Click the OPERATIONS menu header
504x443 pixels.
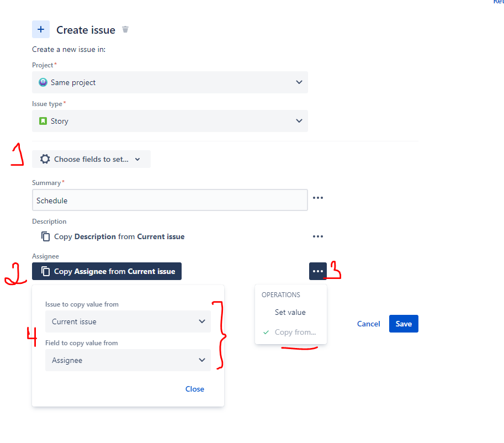click(x=280, y=295)
